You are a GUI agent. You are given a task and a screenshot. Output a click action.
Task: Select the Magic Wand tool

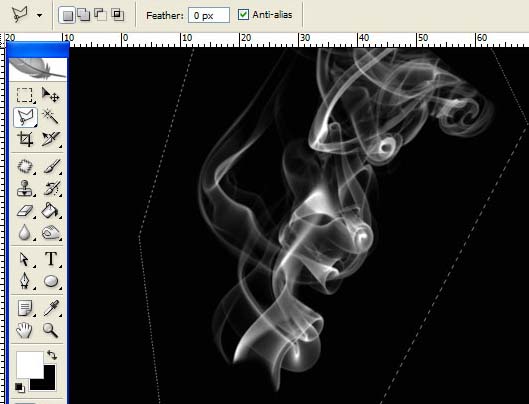[51, 117]
